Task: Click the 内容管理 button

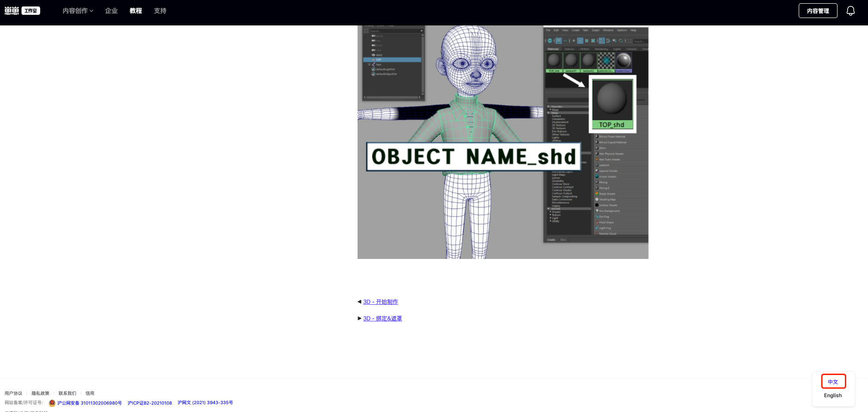Action: [x=818, y=11]
